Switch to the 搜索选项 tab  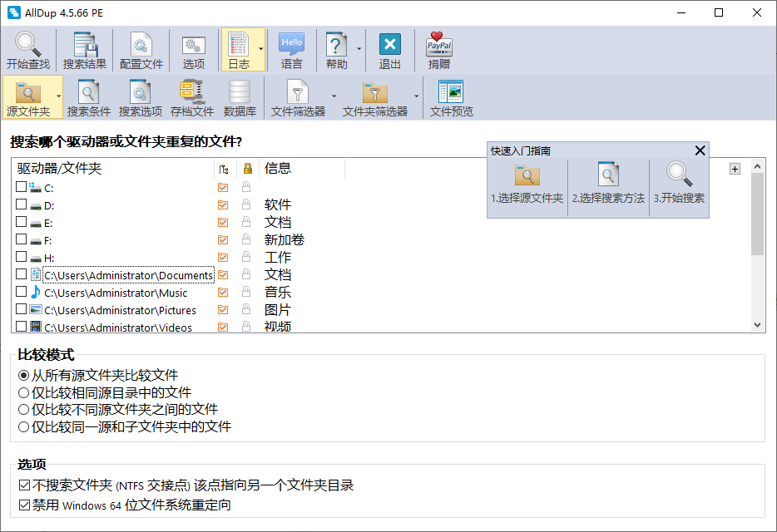point(141,97)
